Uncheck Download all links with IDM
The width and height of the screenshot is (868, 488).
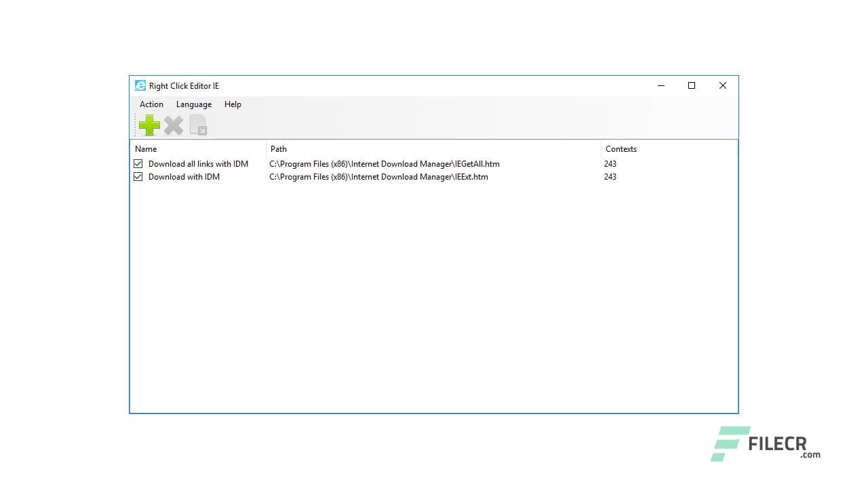(x=138, y=163)
